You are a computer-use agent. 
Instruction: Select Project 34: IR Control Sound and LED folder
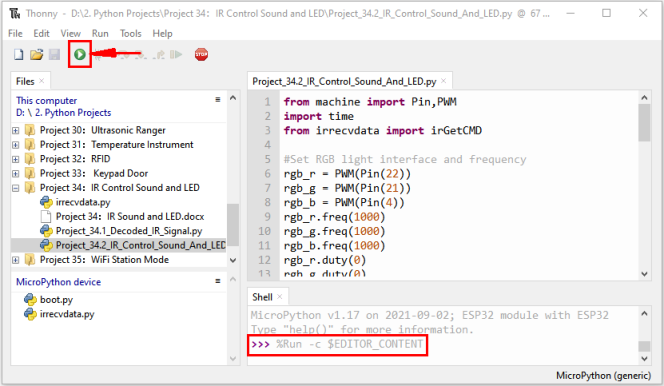(x=119, y=188)
